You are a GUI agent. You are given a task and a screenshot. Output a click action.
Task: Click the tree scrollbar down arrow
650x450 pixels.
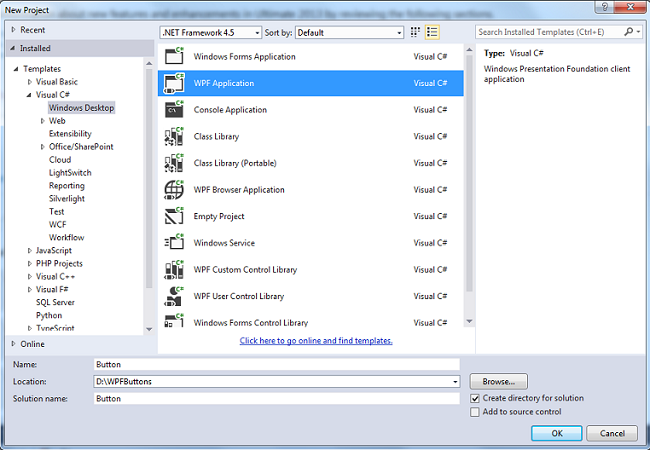(x=149, y=329)
